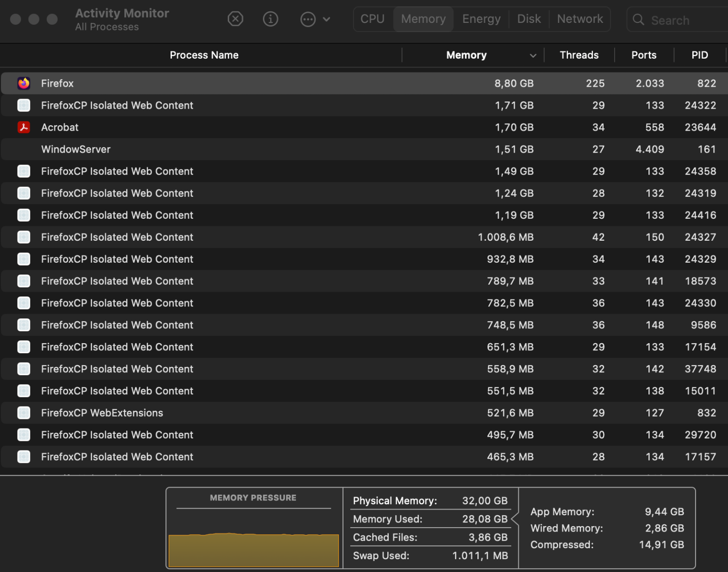Viewport: 728px width, 572px height.
Task: Click the Memory Pressure graph
Action: tap(253, 550)
